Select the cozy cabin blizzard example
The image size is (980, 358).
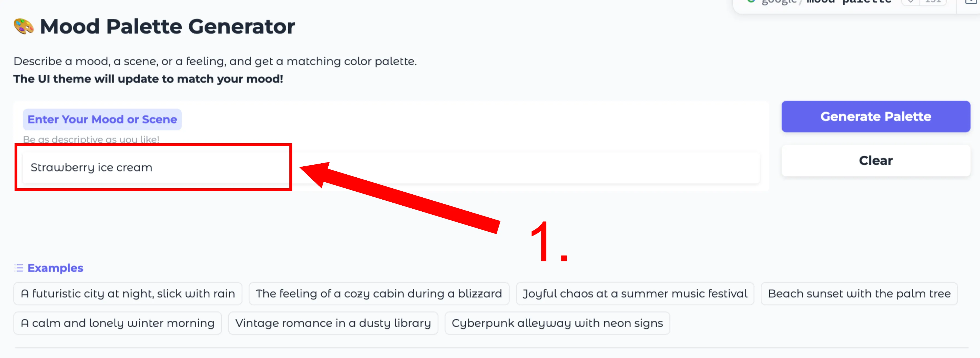(379, 293)
